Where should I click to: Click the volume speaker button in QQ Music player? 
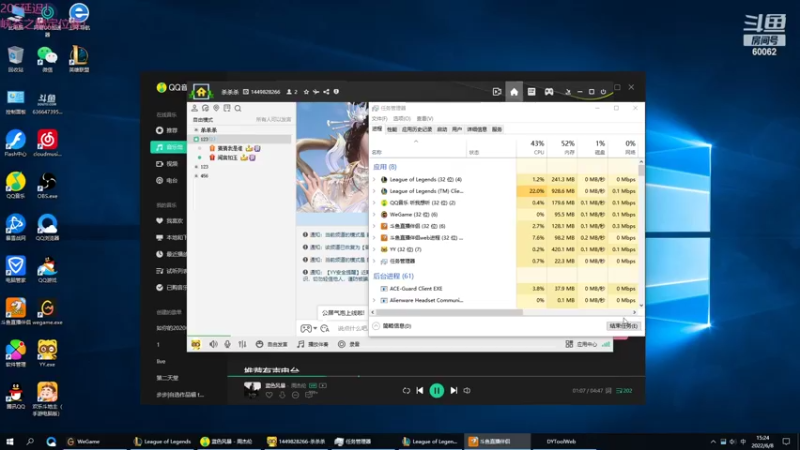[467, 391]
